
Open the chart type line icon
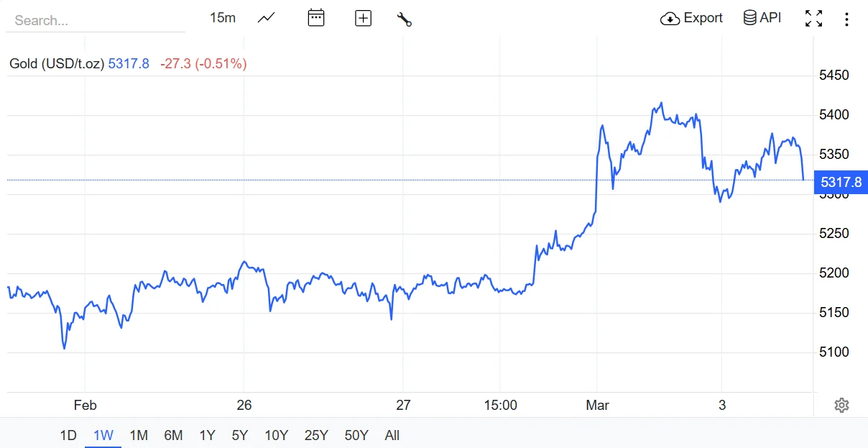coord(266,18)
